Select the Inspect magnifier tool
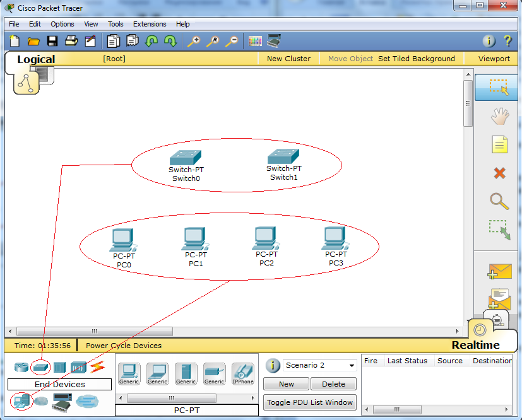The image size is (522, 420). 499,201
